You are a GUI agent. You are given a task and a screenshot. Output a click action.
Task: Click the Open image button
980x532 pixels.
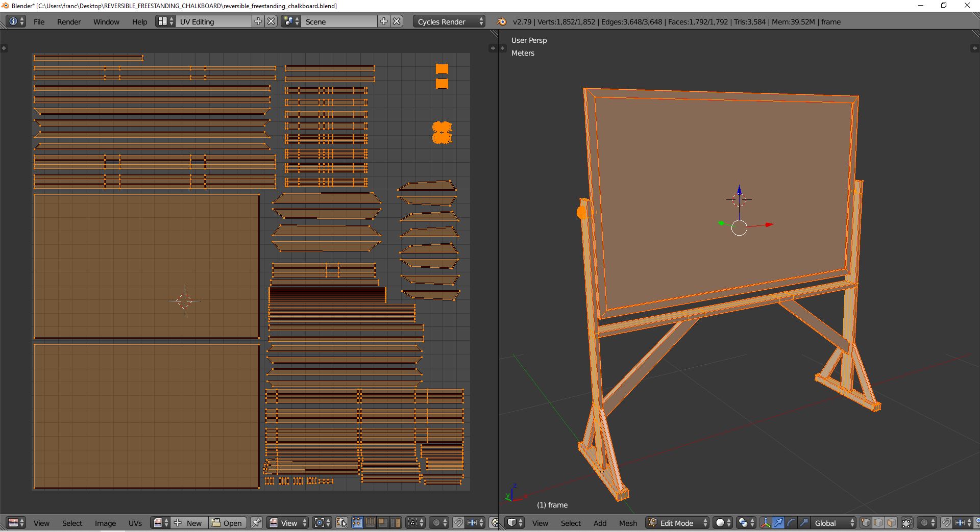pyautogui.click(x=227, y=523)
